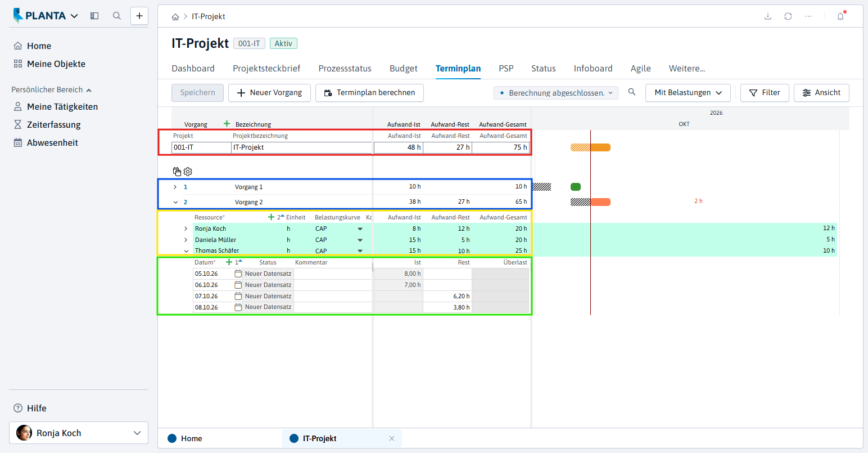Open the Filter button

point(765,93)
